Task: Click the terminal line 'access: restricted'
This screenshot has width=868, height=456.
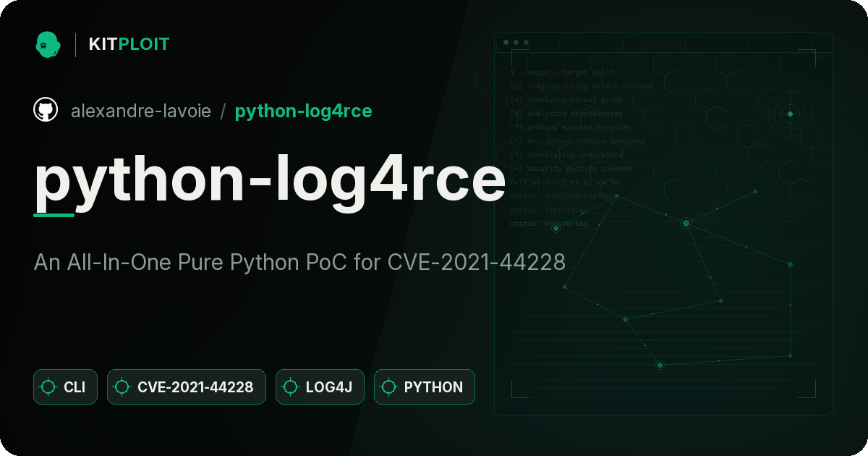Action: click(x=549, y=210)
